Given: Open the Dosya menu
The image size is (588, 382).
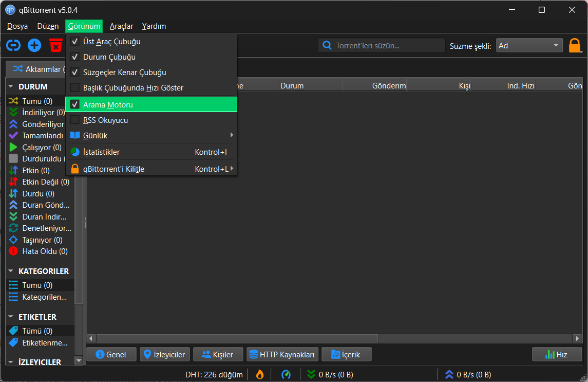Looking at the screenshot, I should point(17,26).
